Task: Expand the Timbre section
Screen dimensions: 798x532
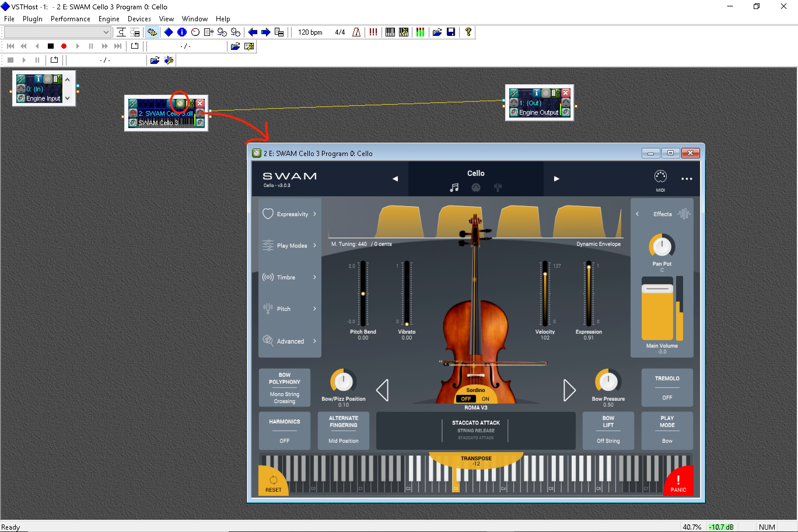Action: (290, 277)
